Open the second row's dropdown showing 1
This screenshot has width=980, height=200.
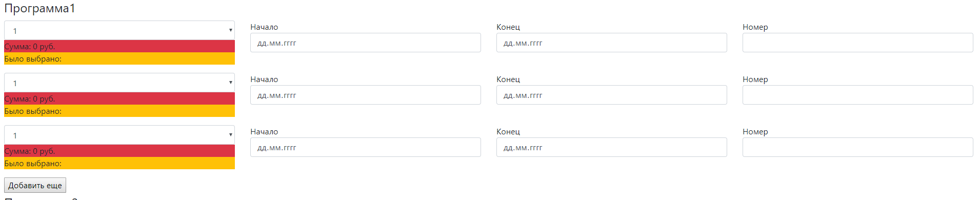(119, 83)
